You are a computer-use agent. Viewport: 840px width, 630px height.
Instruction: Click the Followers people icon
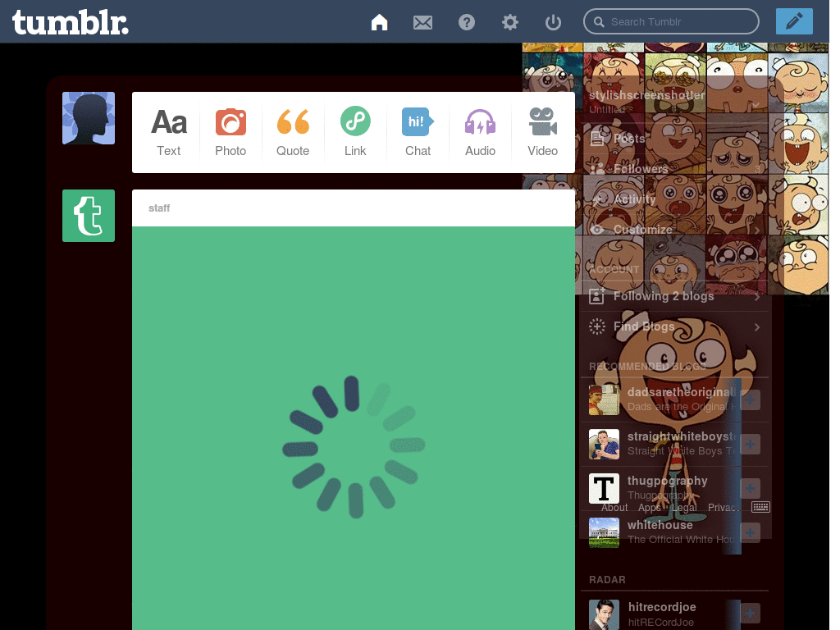[597, 169]
